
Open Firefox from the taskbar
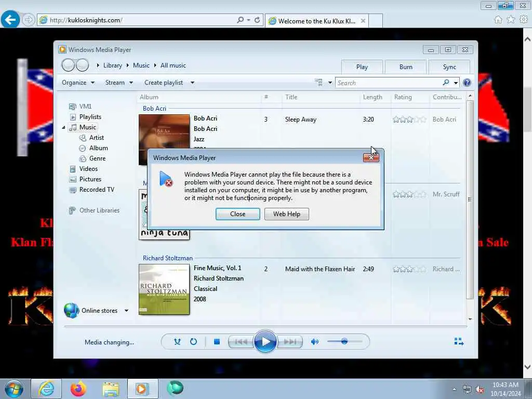click(x=78, y=389)
